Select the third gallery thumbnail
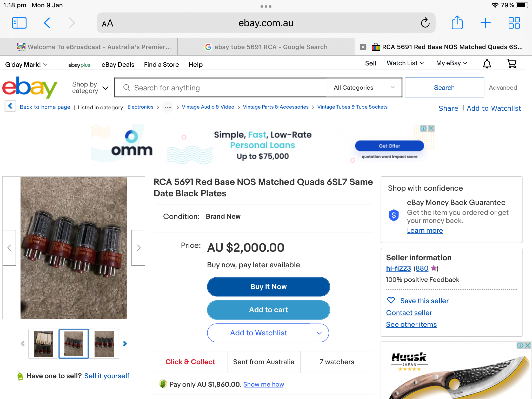Screen dimensions: 532x399 click(104, 344)
